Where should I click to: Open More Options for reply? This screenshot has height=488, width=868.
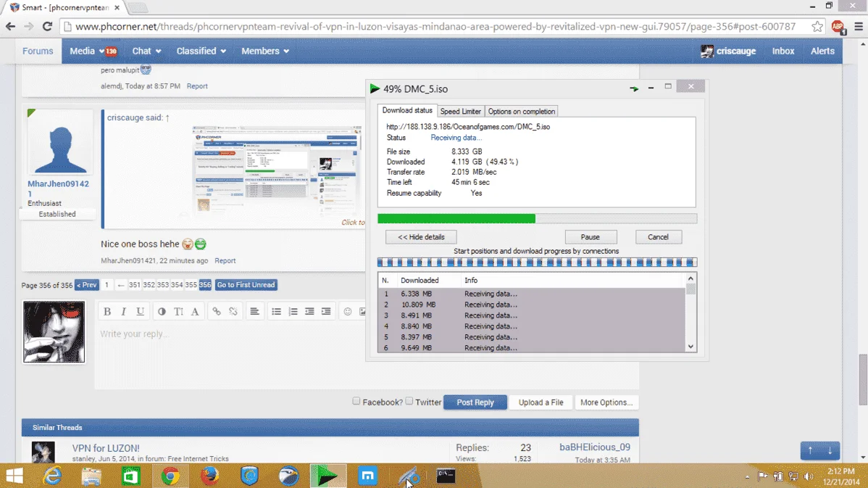click(606, 402)
